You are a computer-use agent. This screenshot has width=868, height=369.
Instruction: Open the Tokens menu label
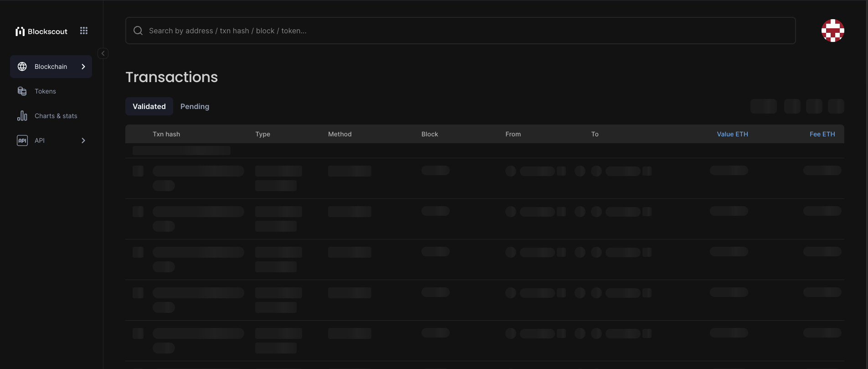tap(45, 91)
